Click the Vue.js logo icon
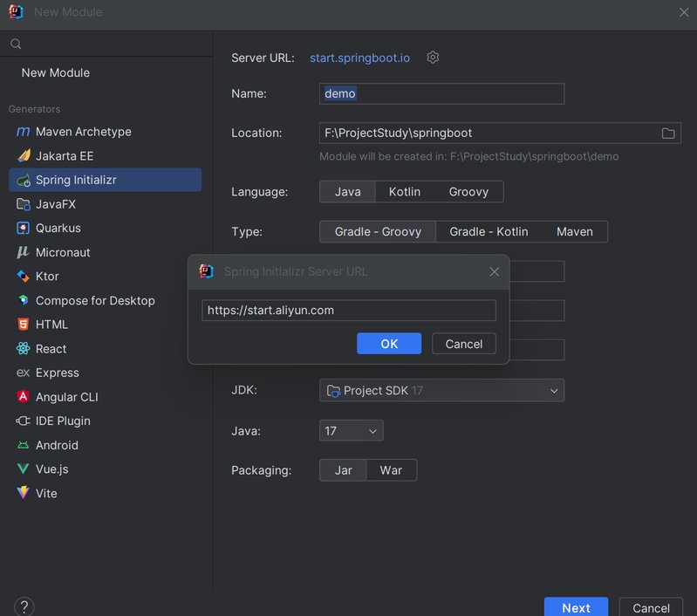 (x=23, y=469)
